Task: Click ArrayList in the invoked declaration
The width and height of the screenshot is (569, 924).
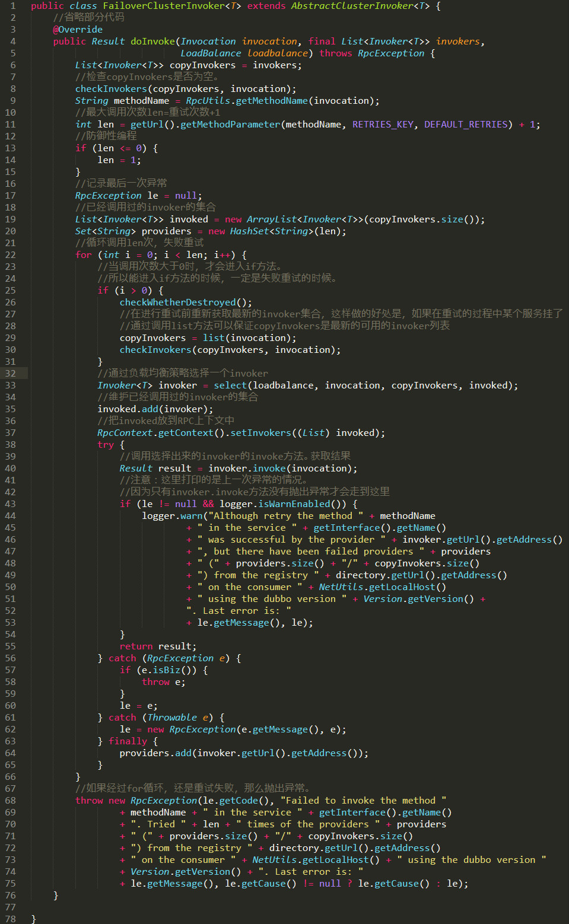Action: (x=271, y=219)
